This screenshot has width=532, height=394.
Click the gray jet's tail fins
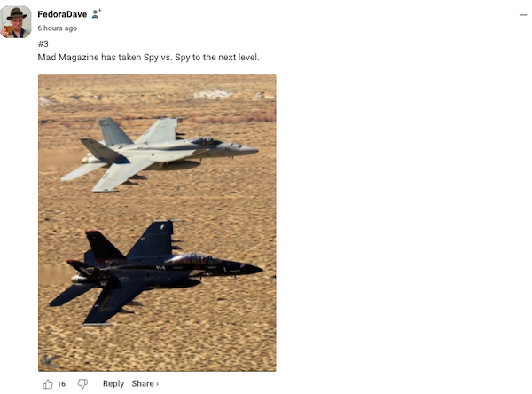[x=109, y=139]
